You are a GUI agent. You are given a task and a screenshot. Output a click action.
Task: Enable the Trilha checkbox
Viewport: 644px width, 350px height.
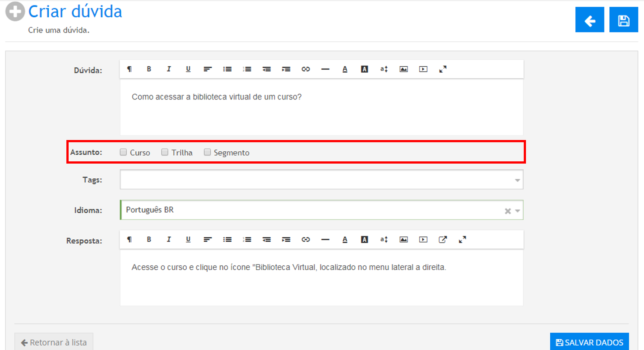[165, 152]
